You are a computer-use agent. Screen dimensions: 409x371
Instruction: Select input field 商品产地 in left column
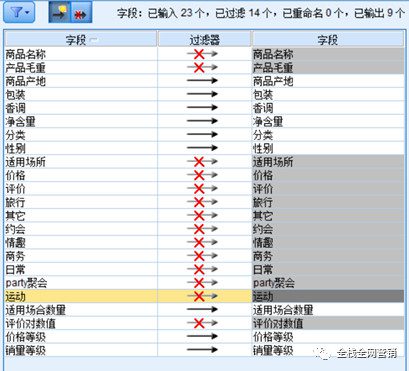(x=80, y=81)
